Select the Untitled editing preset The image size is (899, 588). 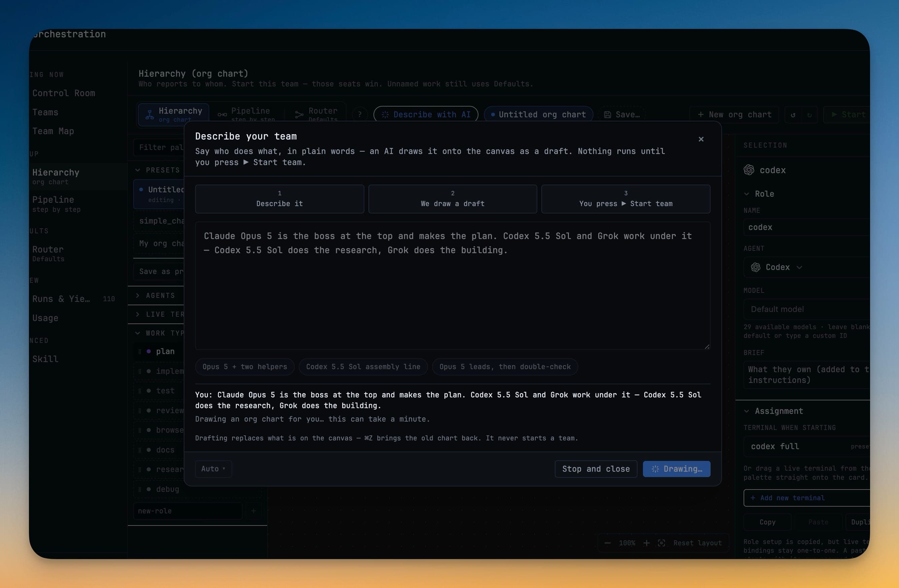[x=159, y=194]
